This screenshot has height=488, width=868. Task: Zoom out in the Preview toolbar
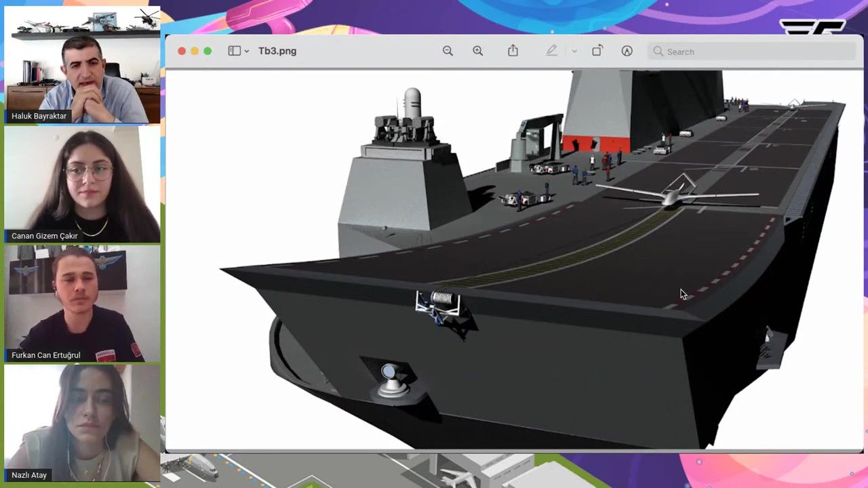click(x=448, y=51)
